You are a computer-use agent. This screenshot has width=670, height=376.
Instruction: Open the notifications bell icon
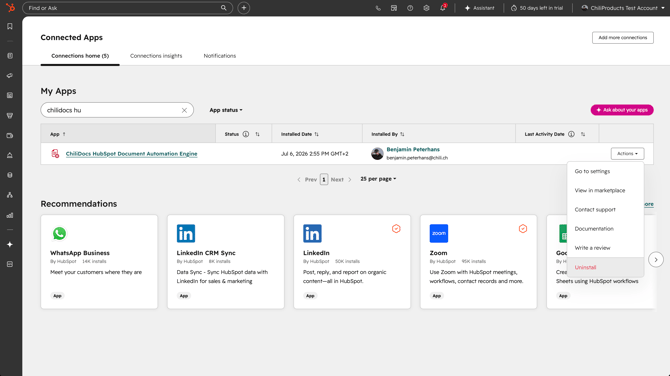(443, 8)
